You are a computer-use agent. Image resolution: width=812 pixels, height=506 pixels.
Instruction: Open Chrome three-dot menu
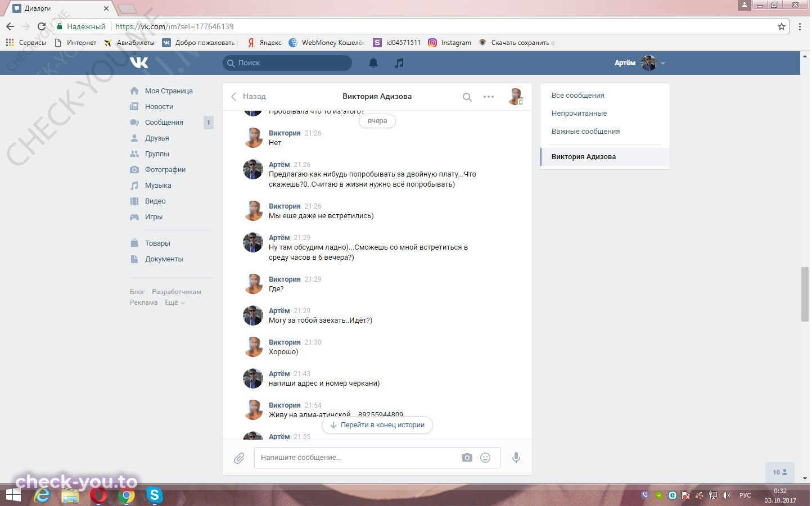pyautogui.click(x=800, y=26)
